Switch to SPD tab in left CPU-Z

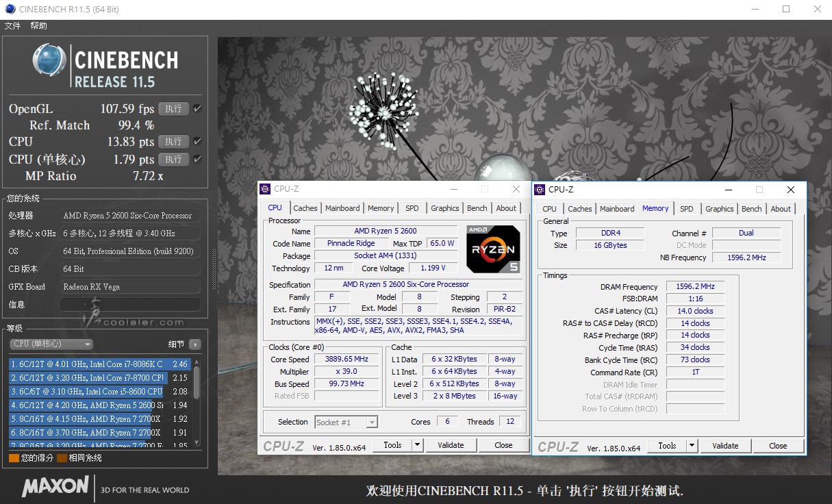pyautogui.click(x=412, y=208)
